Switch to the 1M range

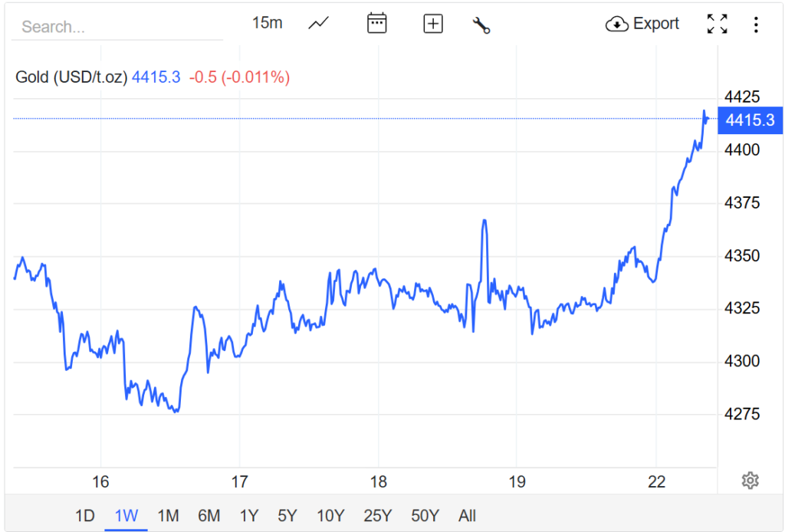[x=168, y=515]
